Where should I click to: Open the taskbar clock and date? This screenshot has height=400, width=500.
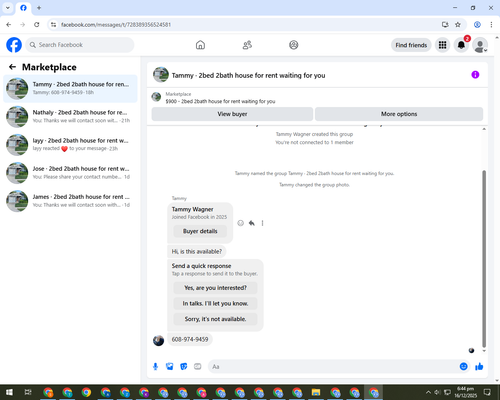[465, 392]
